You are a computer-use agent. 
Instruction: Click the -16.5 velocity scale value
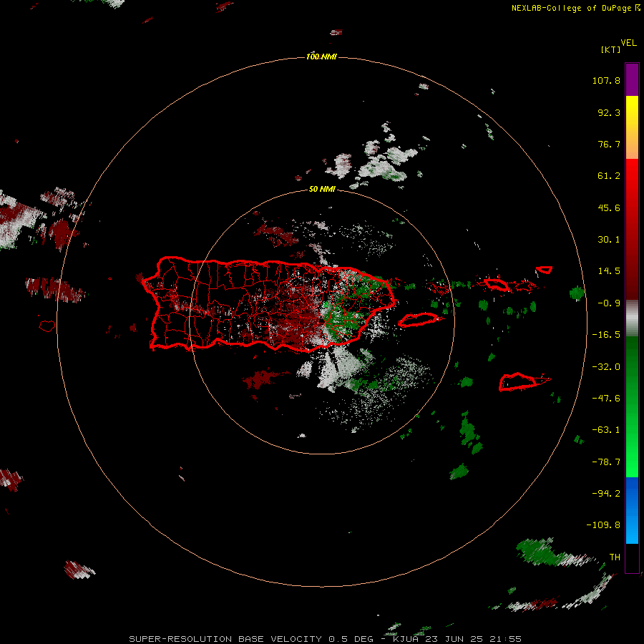pos(606,335)
